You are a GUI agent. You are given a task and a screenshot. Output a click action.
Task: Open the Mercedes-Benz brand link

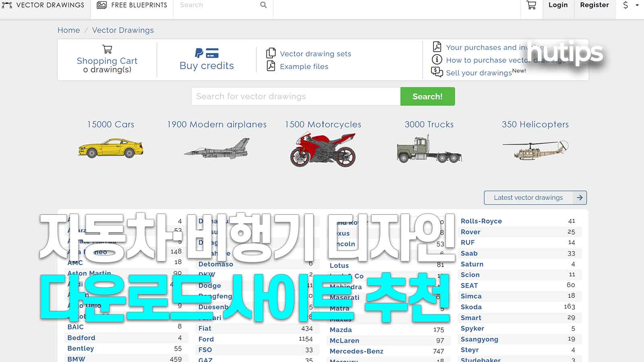pos(357,351)
